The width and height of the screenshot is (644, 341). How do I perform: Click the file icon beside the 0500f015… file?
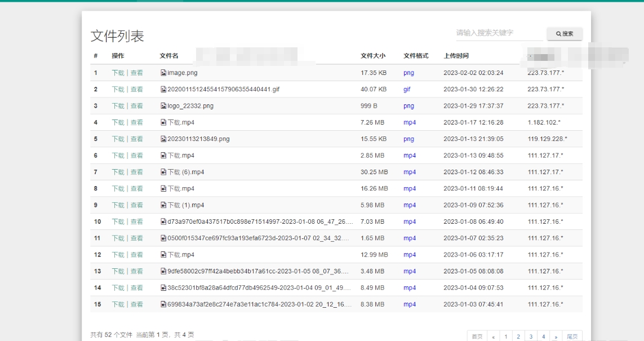click(163, 238)
